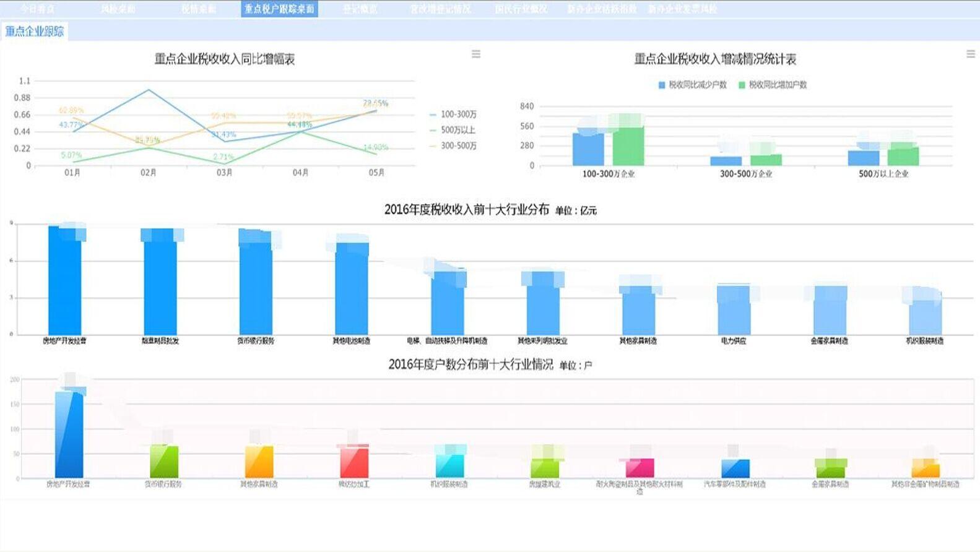The width and height of the screenshot is (980, 552).
Task: Open the hamburger menu of 同比增幅表 chart
Action: 476,54
